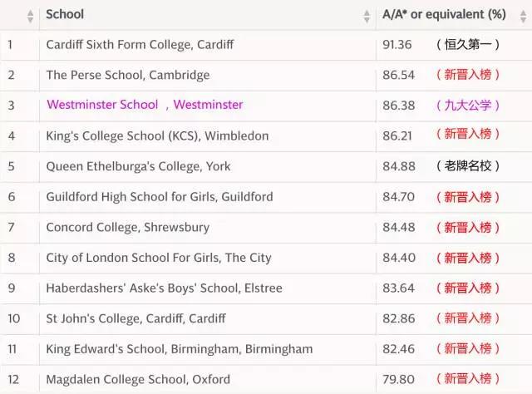Viewport: 532px width, 394px height.
Task: Sort by rank number arrow icon
Action: pos(31,15)
